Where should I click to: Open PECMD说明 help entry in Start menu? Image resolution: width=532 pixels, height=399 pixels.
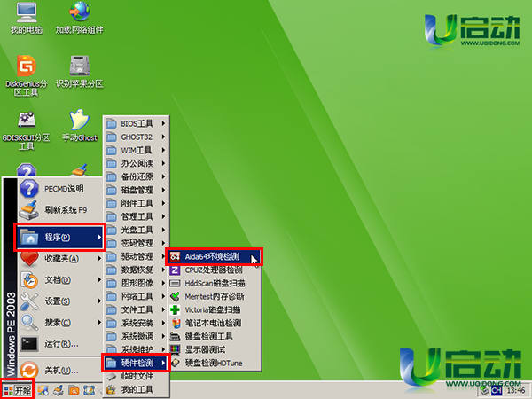pyautogui.click(x=60, y=189)
